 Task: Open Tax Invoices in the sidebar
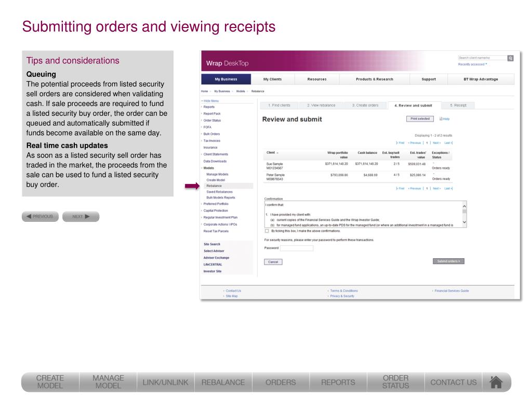[x=212, y=141]
